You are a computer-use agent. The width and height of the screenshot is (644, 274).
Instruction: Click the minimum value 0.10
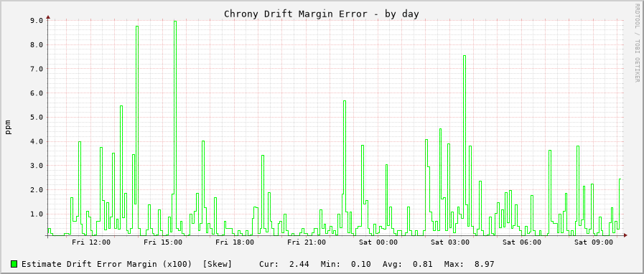coord(361,264)
